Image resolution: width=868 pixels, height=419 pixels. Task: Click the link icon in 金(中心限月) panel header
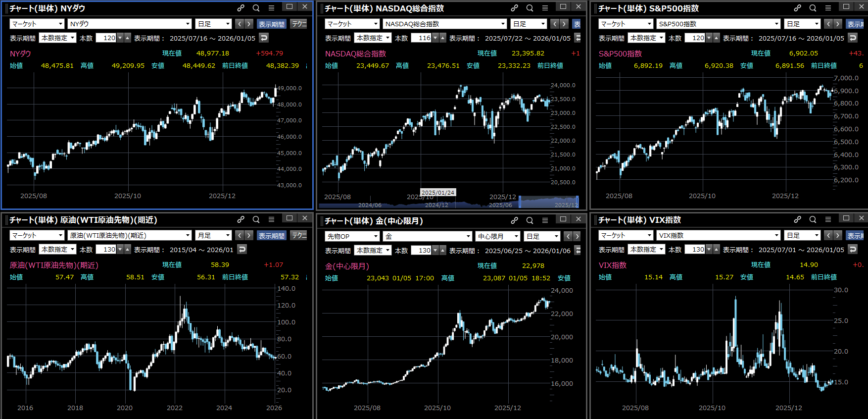[515, 220]
